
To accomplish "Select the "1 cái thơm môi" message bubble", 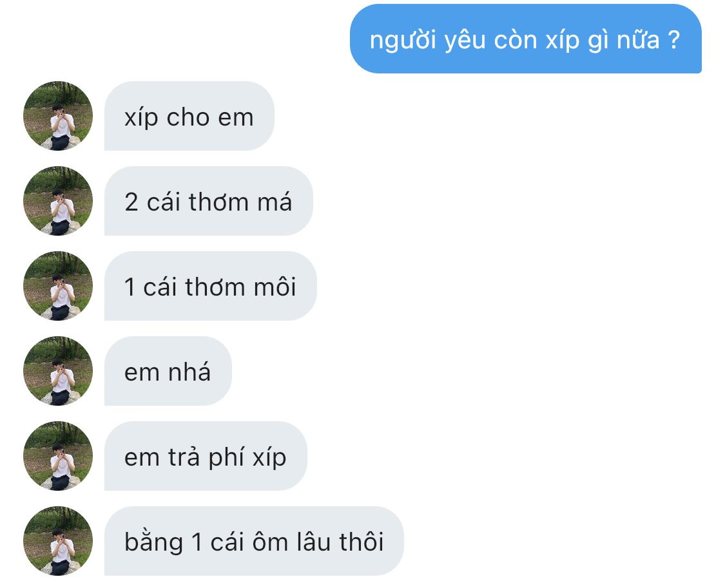I will tap(211, 286).
